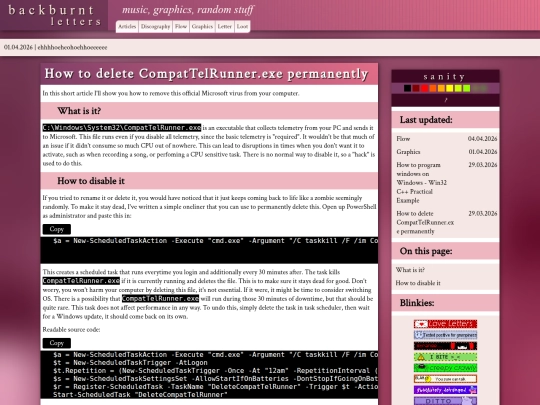Click the bright green sanity square
The width and height of the screenshot is (540, 405).
click(x=467, y=88)
